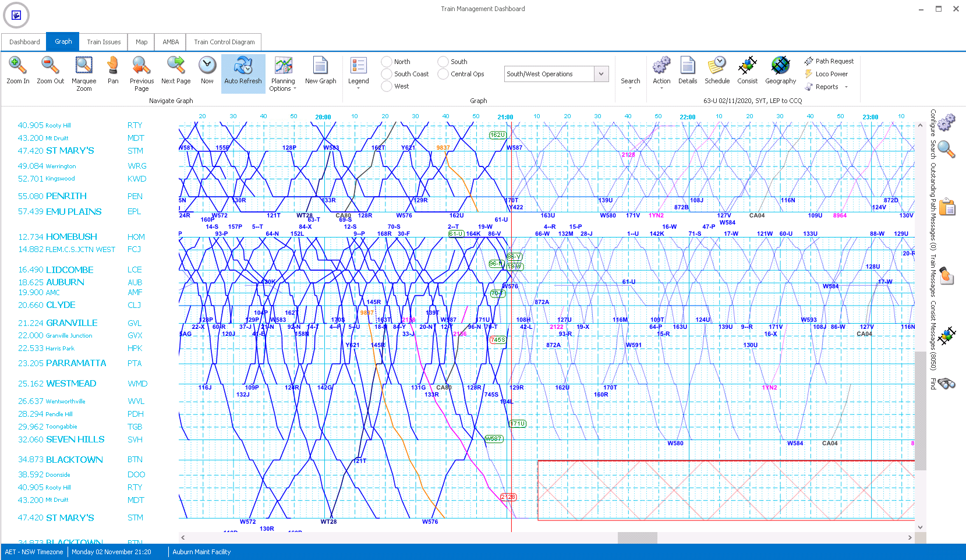The image size is (966, 560).
Task: Open the South/West Operations dropdown
Action: coord(602,74)
